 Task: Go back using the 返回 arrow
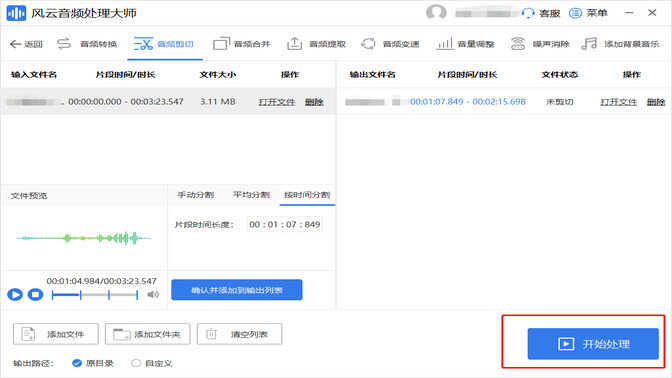click(x=27, y=44)
